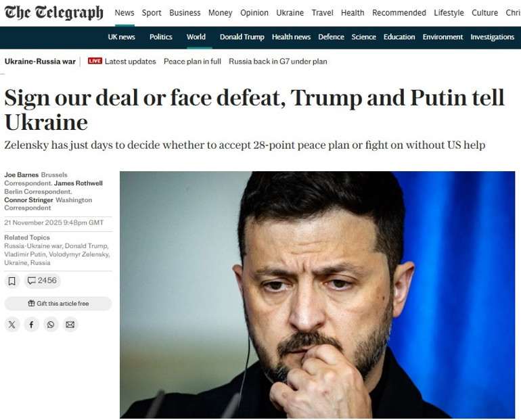Share article by email icon
This screenshot has height=420, width=521.
(x=70, y=325)
